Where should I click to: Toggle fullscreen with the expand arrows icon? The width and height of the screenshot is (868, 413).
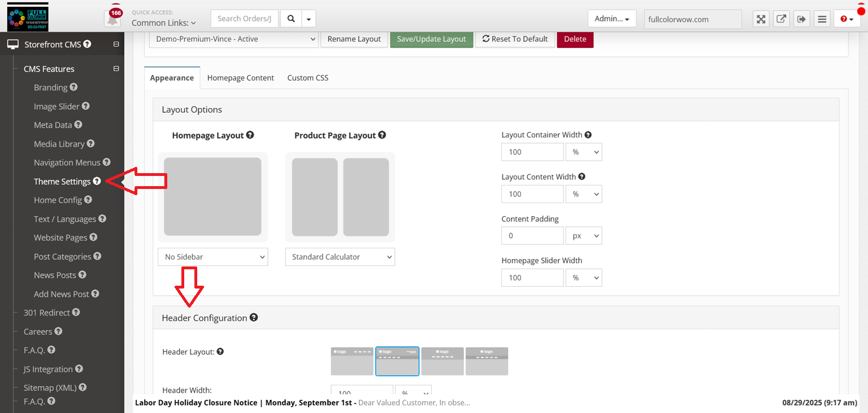pyautogui.click(x=761, y=19)
